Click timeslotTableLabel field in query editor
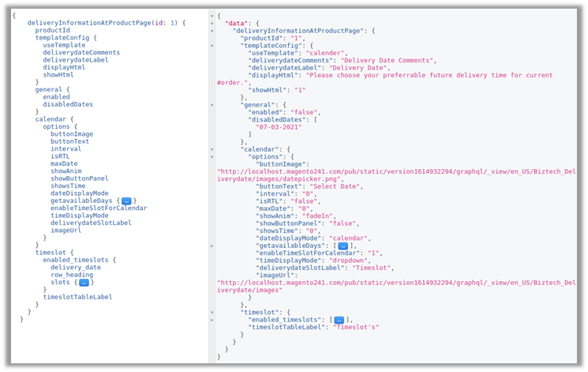This screenshot has height=372, width=588. [77, 297]
